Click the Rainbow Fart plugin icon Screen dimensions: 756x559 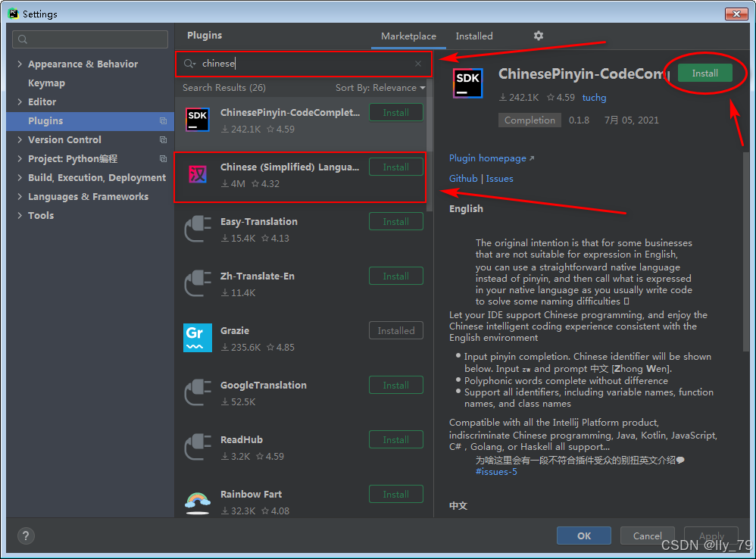click(x=198, y=502)
